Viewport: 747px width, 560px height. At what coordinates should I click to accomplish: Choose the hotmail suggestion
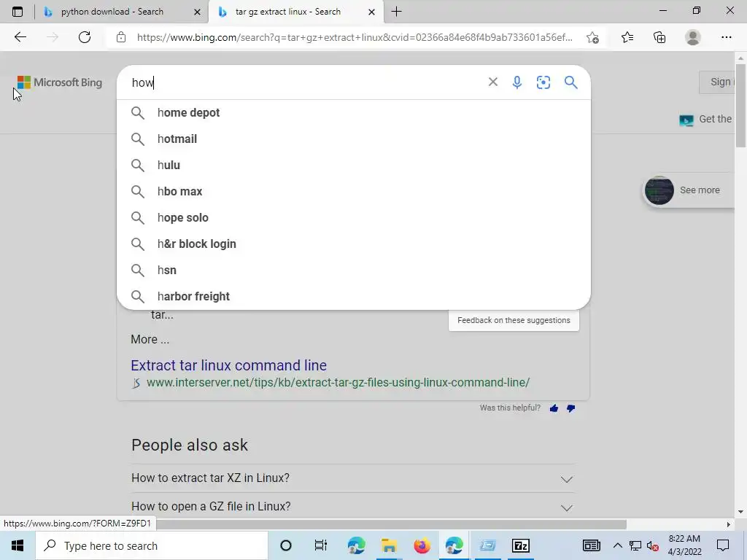[x=354, y=139]
